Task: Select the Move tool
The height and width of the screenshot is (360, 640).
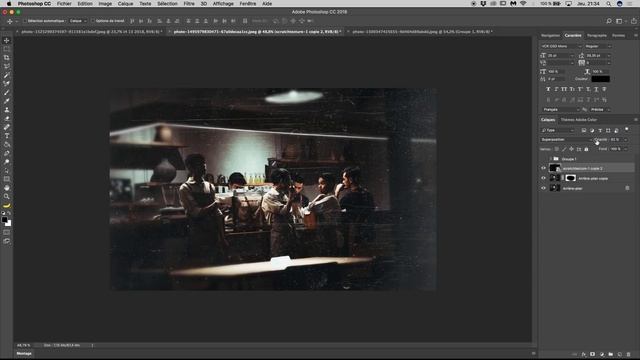Action: (7, 40)
